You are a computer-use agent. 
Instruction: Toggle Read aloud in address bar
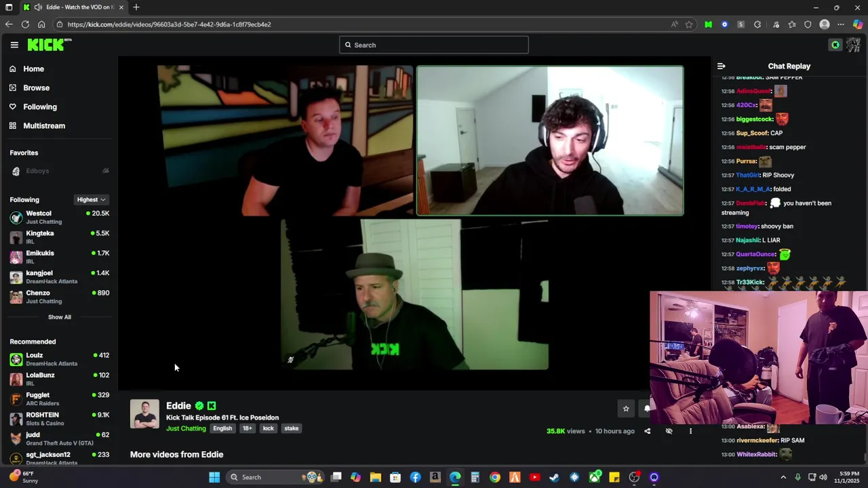point(674,24)
